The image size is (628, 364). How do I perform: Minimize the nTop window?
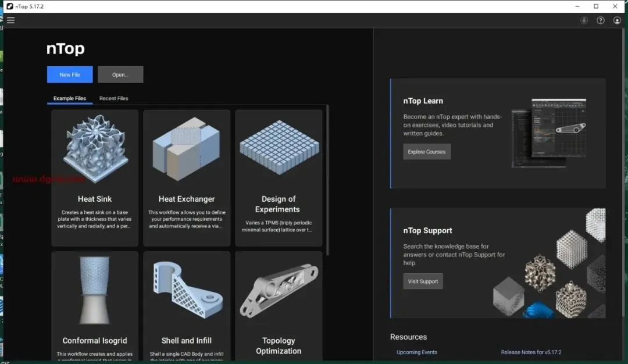click(x=577, y=6)
